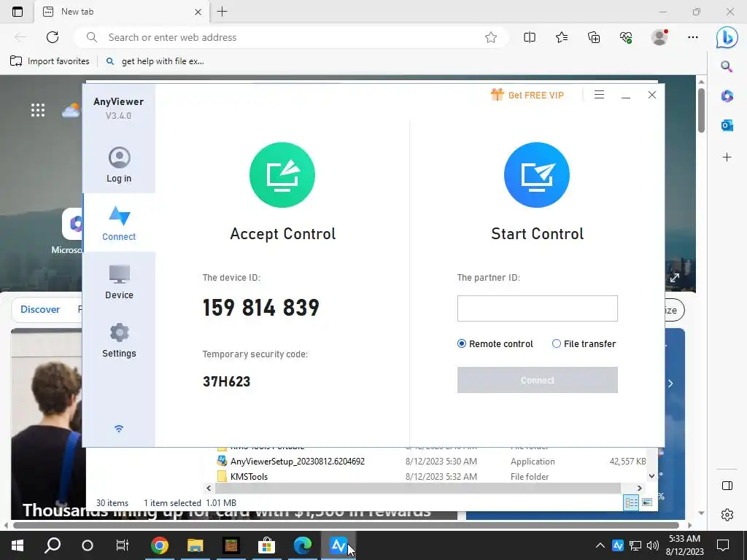Click the Edge profile avatar
Image resolution: width=747 pixels, height=560 pixels.
click(659, 37)
